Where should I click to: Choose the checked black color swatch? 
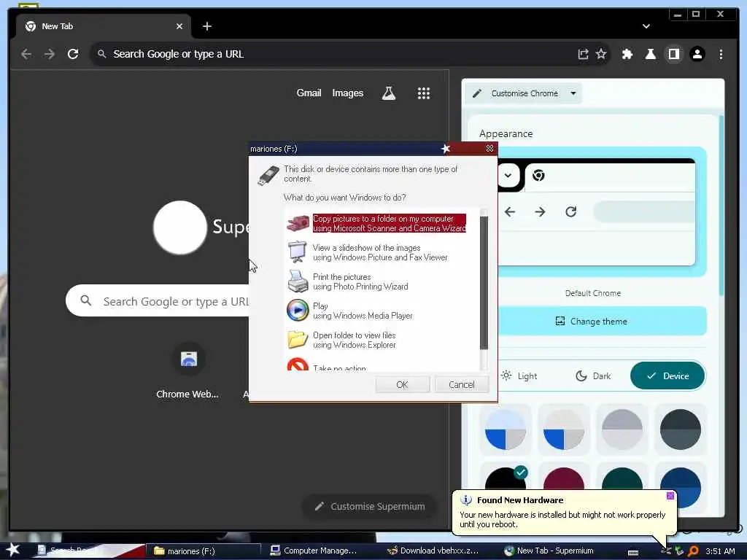click(x=506, y=478)
